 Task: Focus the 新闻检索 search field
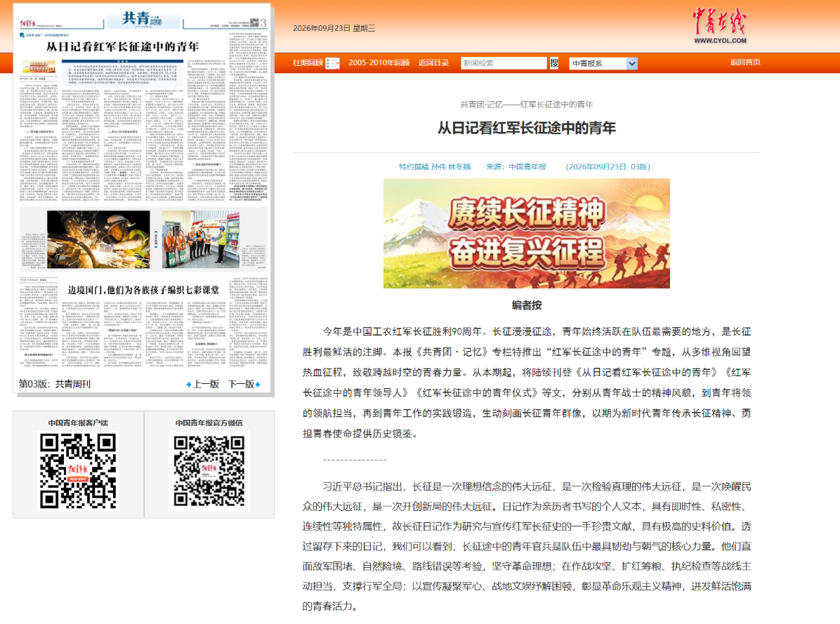point(504,63)
